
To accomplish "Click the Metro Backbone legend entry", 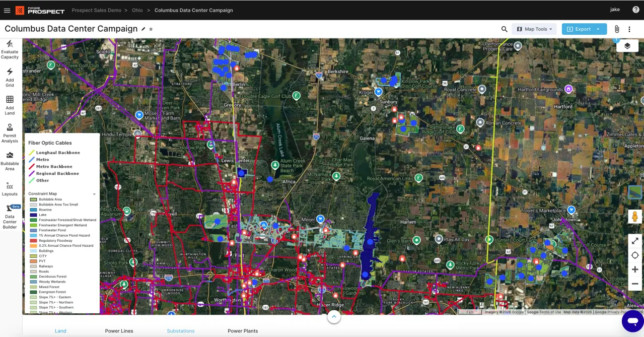I will pyautogui.click(x=50, y=167).
